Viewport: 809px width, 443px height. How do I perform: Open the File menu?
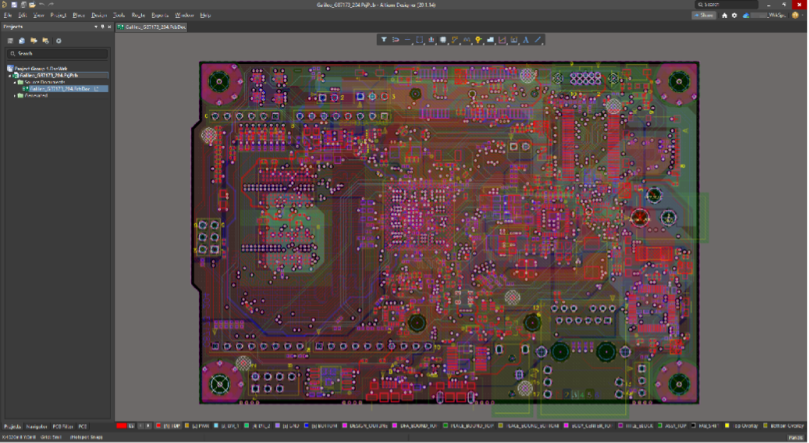pyautogui.click(x=8, y=15)
